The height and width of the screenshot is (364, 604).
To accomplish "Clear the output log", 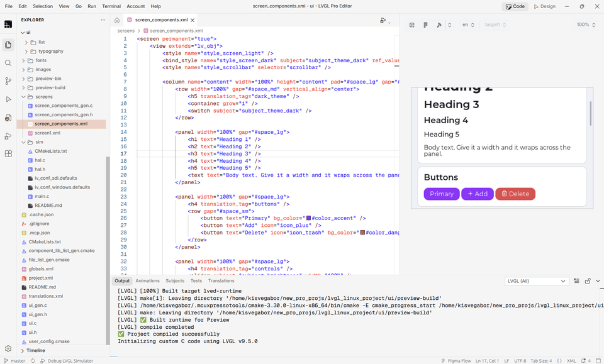I will tap(576, 281).
